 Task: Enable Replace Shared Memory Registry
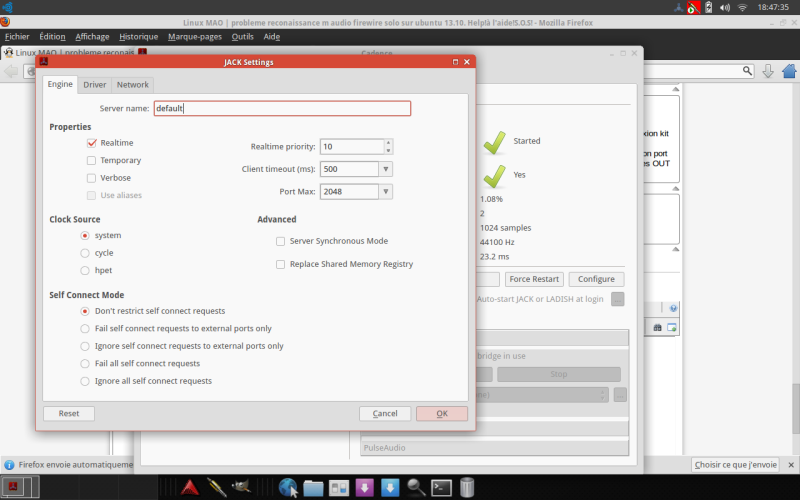(280, 264)
